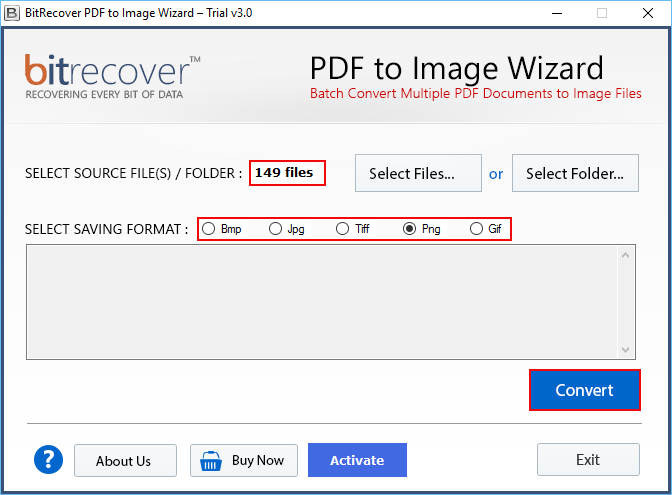Viewport: 672px width, 495px height.
Task: Click the log area scroll up arrow
Action: coord(625,255)
